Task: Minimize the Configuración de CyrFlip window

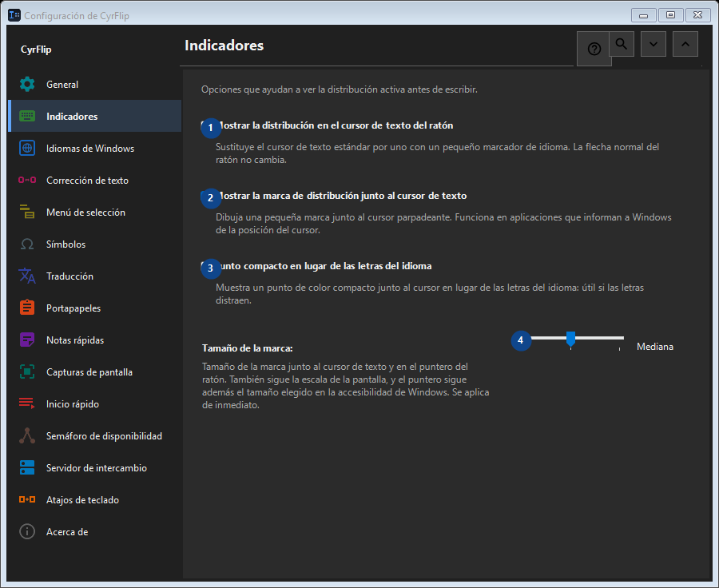Action: click(x=643, y=15)
